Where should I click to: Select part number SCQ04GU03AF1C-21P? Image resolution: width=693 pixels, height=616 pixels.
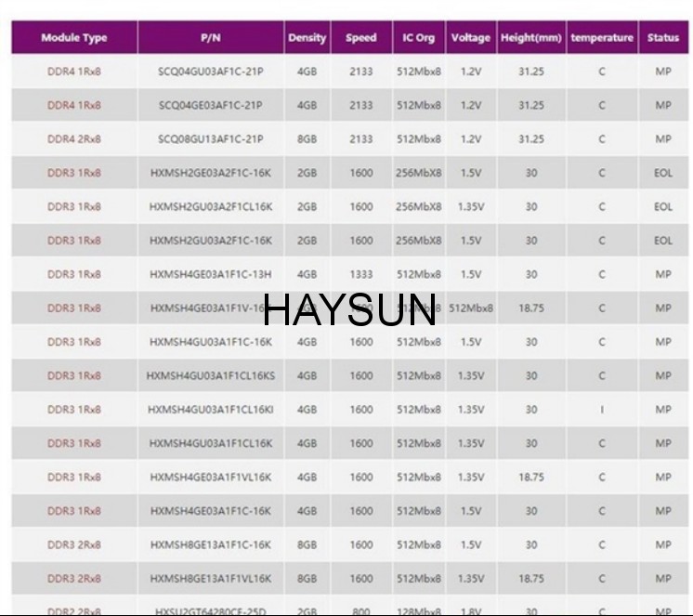(211, 72)
